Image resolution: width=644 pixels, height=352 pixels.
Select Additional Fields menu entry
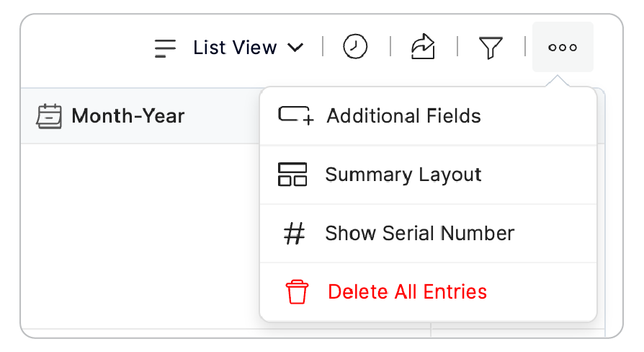coord(403,116)
